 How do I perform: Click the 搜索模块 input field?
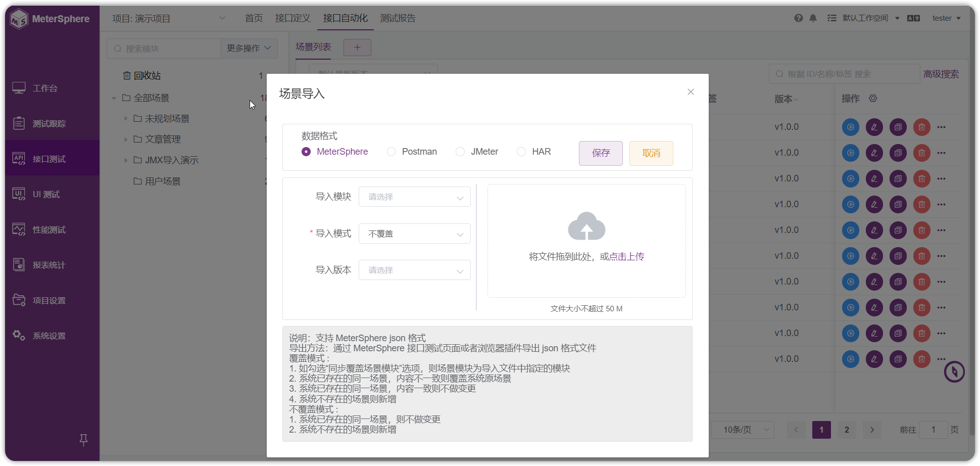(164, 49)
